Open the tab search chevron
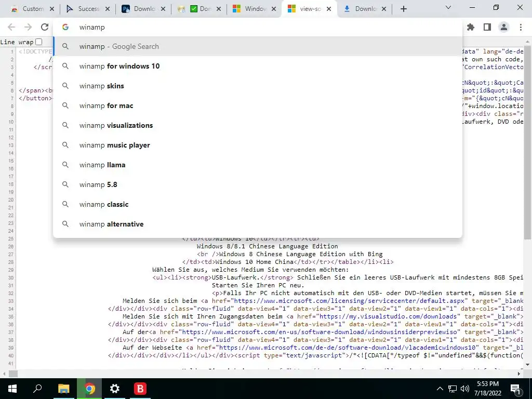This screenshot has height=399, width=532. tap(448, 7)
